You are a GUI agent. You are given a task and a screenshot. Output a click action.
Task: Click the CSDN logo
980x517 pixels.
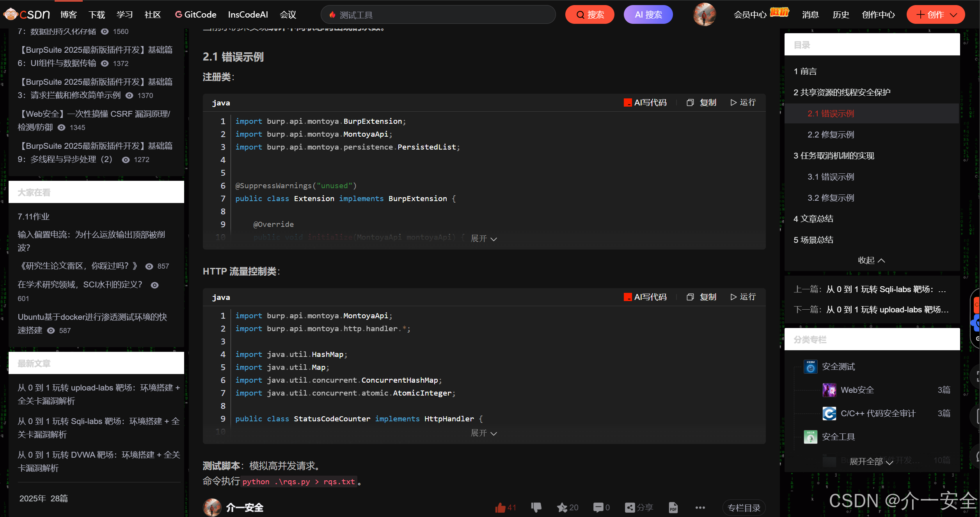tap(27, 14)
